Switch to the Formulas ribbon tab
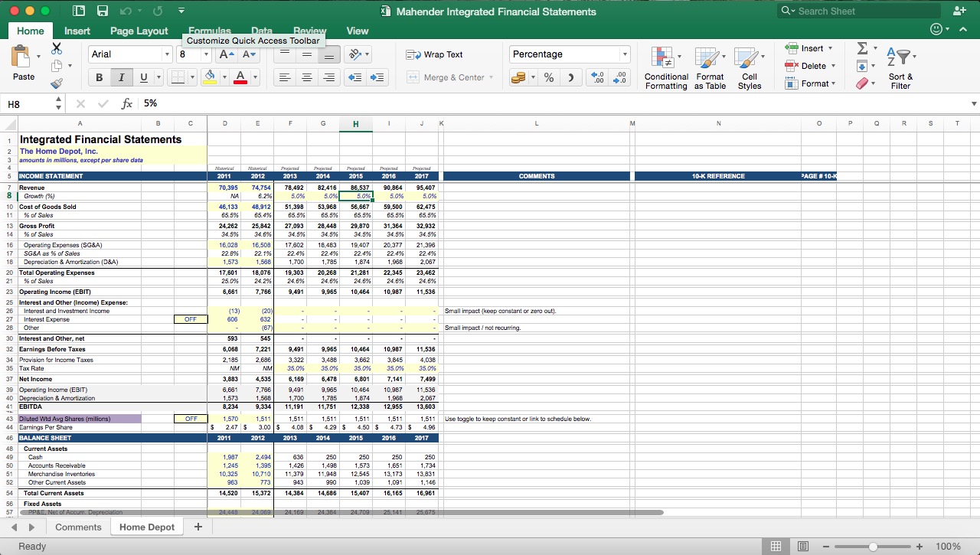 pyautogui.click(x=209, y=31)
